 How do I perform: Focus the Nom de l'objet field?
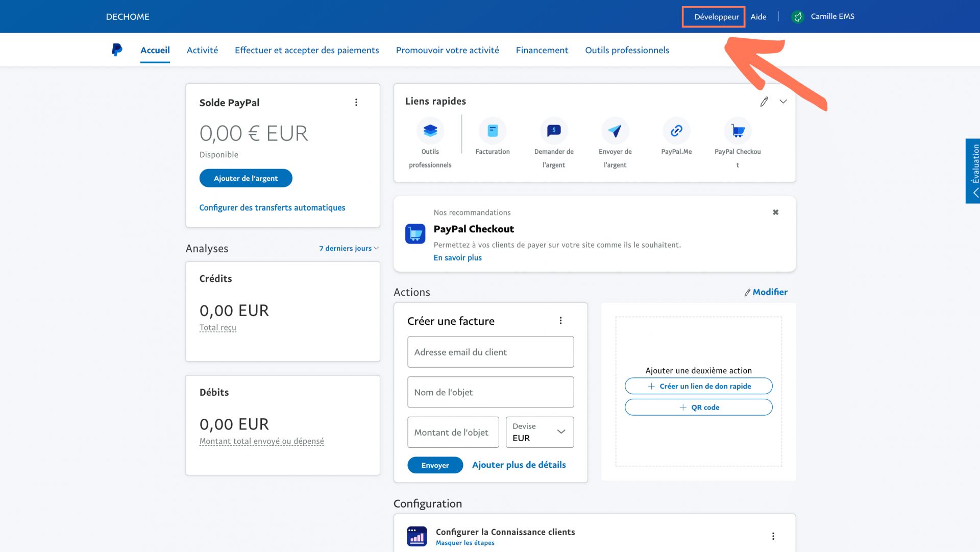point(491,392)
